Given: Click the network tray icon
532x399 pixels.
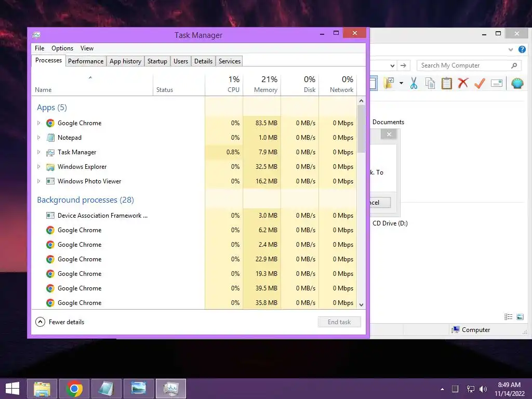Looking at the screenshot, I should pos(470,389).
